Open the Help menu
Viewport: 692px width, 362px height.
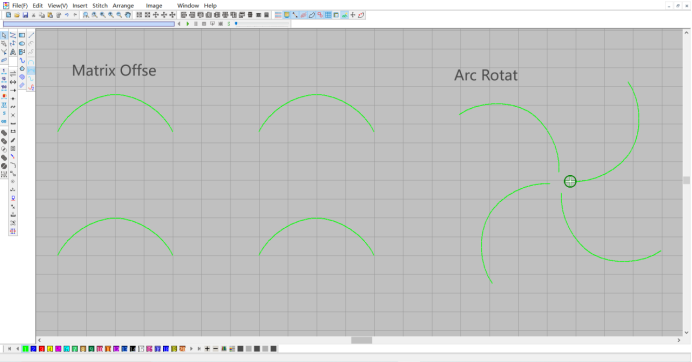210,6
